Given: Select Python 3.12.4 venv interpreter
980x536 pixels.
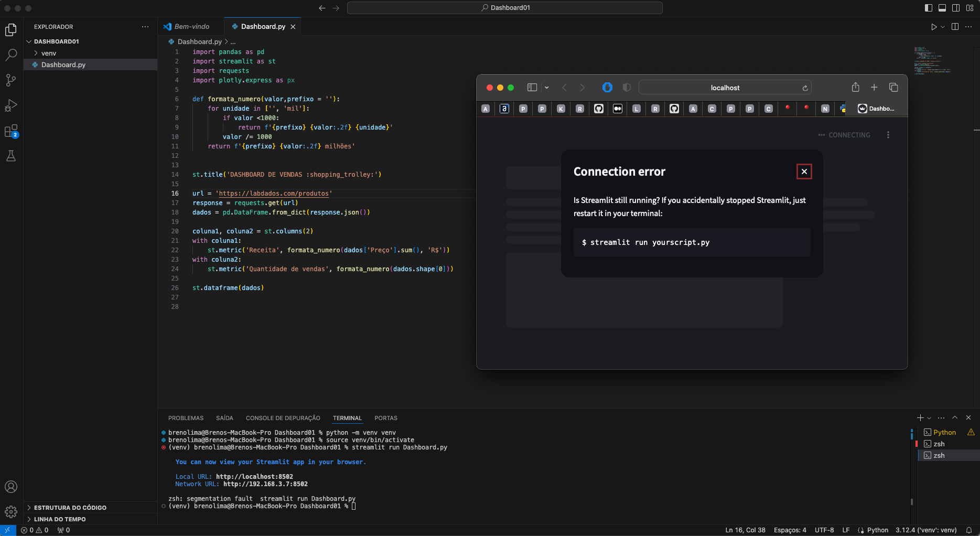Looking at the screenshot, I should coord(926,530).
